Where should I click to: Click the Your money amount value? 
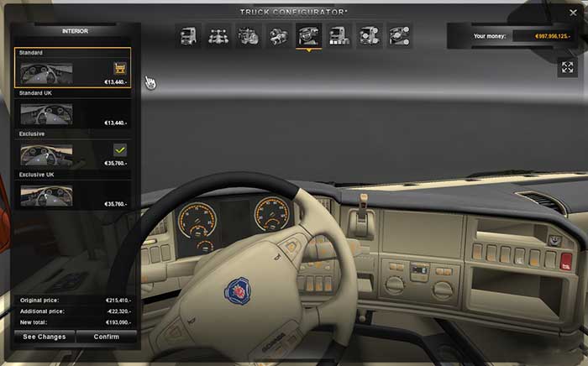point(553,36)
